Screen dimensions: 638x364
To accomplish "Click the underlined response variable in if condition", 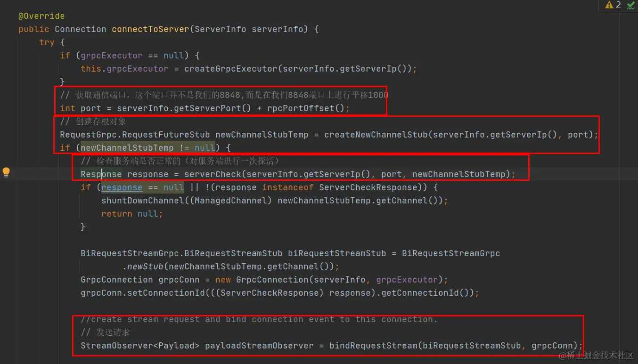I will point(122,187).
